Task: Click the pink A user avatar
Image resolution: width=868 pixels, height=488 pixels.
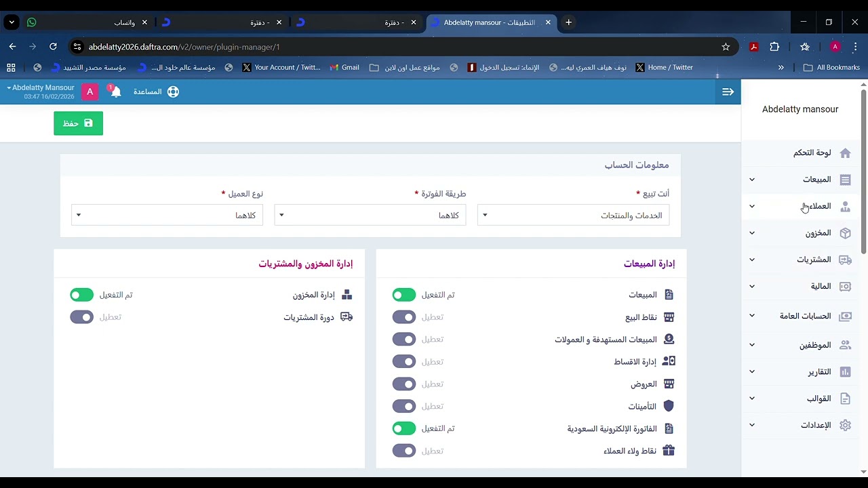Action: tap(90, 91)
